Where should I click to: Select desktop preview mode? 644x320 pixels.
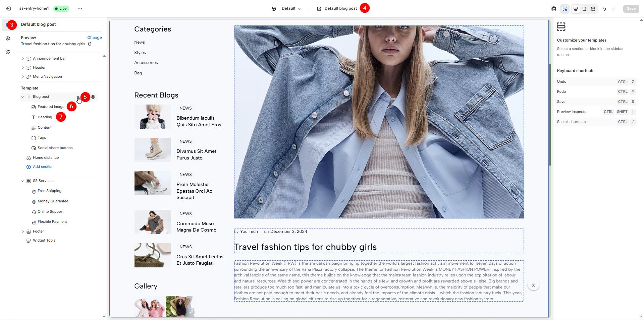[576, 9]
